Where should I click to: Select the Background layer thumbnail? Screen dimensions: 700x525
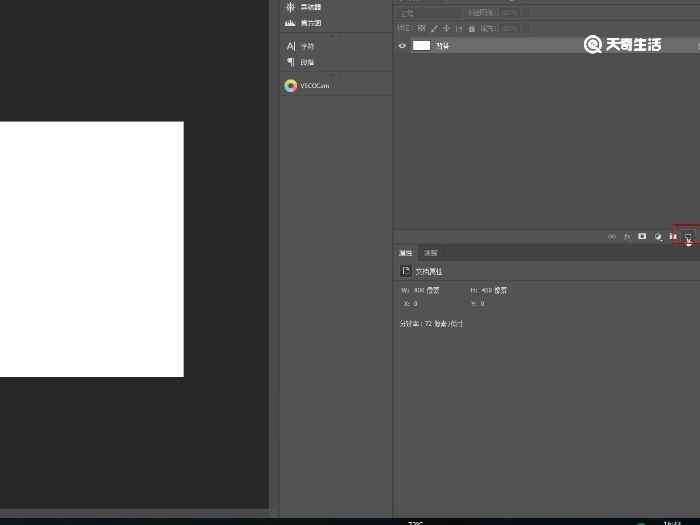(x=421, y=46)
